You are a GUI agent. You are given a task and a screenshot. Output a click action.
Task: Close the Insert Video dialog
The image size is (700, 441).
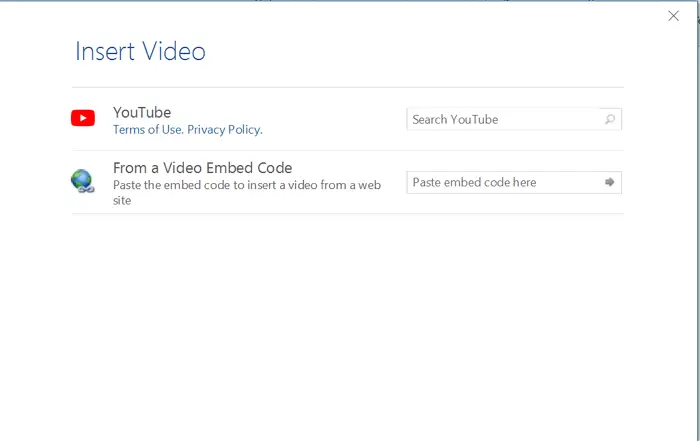tap(673, 16)
